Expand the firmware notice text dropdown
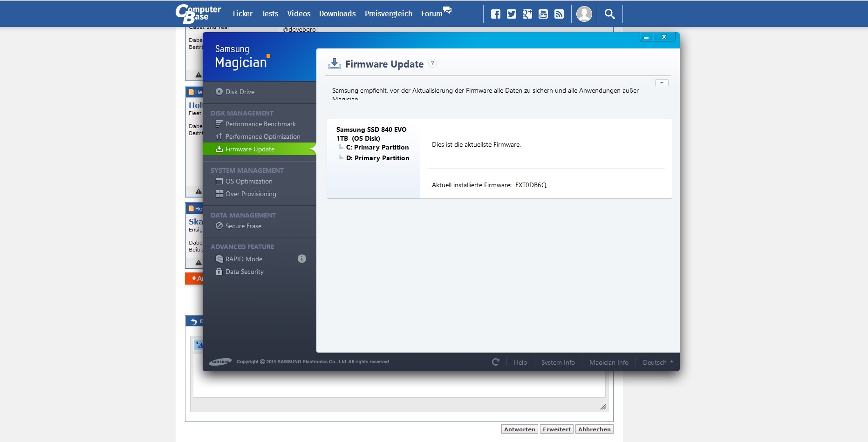The width and height of the screenshot is (868, 442). pyautogui.click(x=662, y=83)
